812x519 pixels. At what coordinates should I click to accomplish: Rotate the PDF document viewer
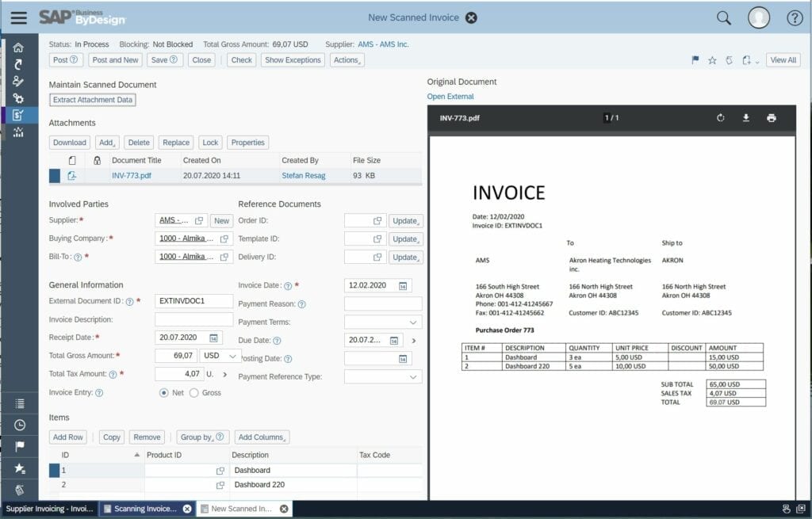(x=720, y=118)
